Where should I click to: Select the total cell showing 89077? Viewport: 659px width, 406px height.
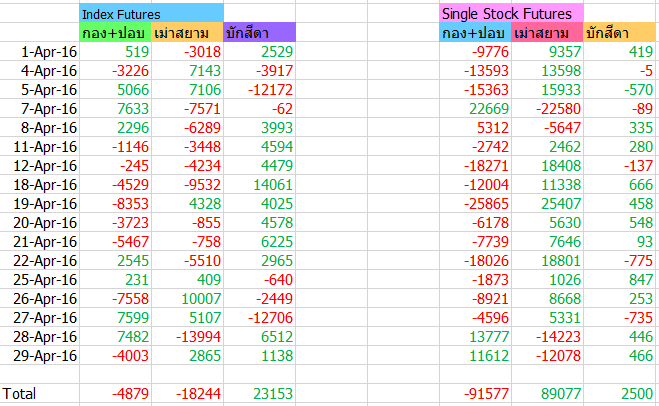tap(548, 393)
